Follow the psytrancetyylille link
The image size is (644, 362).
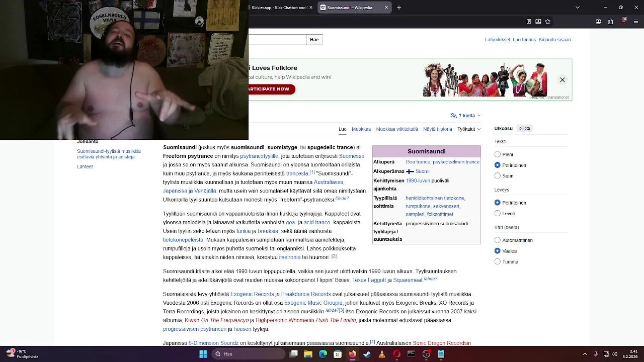pyautogui.click(x=259, y=156)
